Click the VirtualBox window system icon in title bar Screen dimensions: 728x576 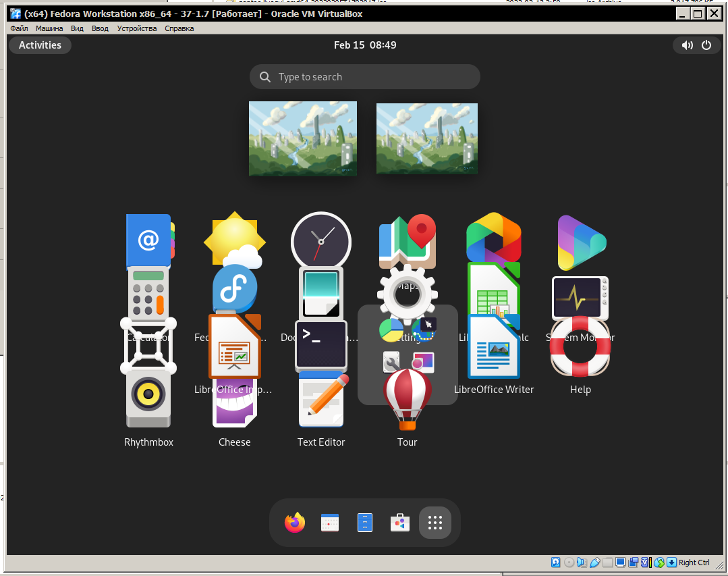(16, 14)
